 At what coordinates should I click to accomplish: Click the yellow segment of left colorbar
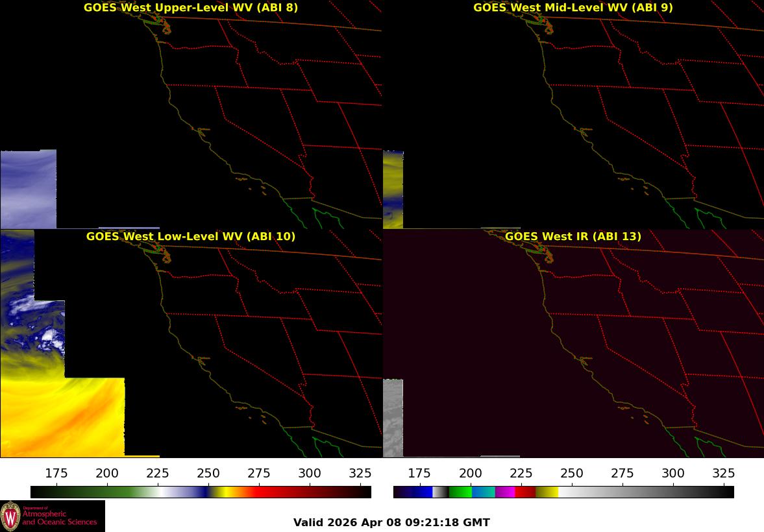[221, 492]
